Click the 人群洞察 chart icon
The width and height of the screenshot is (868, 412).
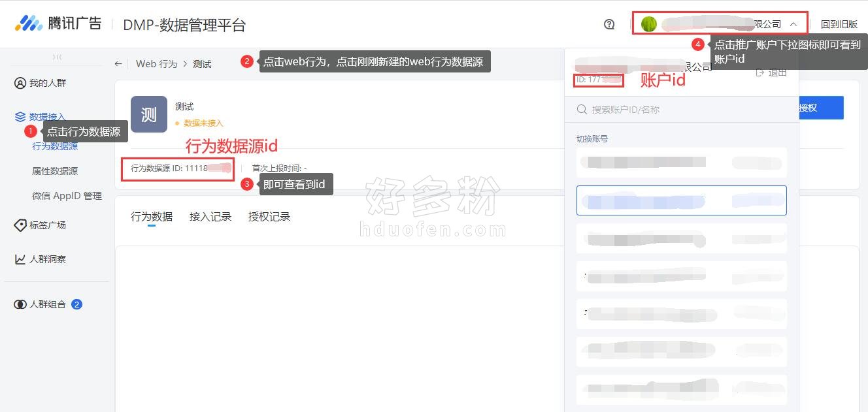point(20,259)
